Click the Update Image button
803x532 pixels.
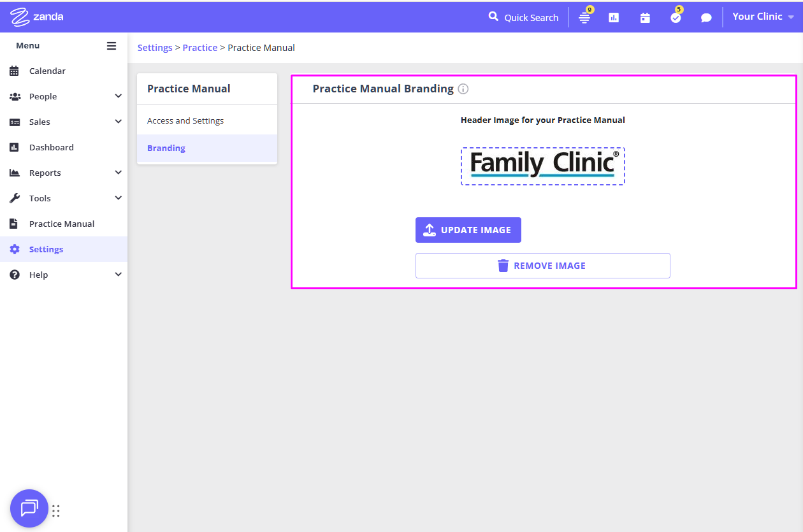click(468, 230)
